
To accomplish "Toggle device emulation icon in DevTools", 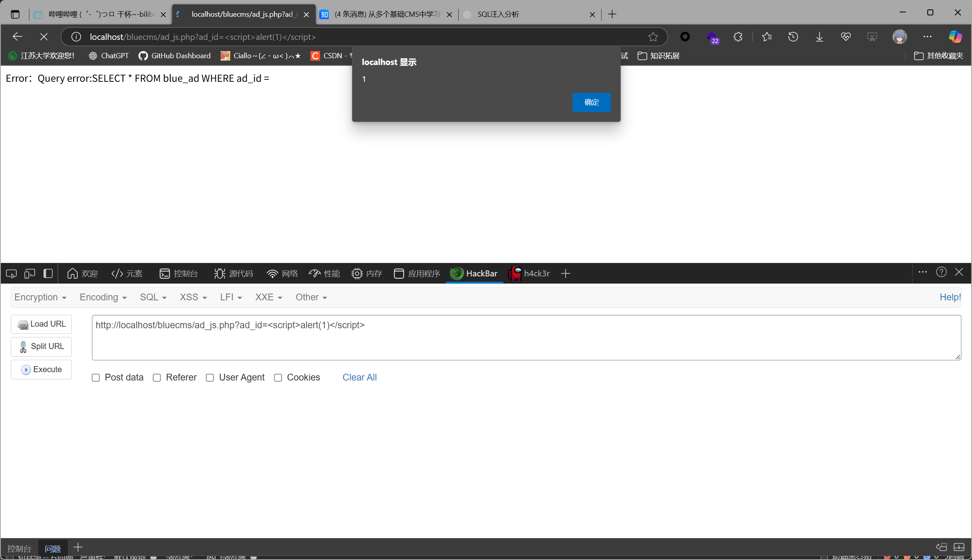I will tap(30, 274).
